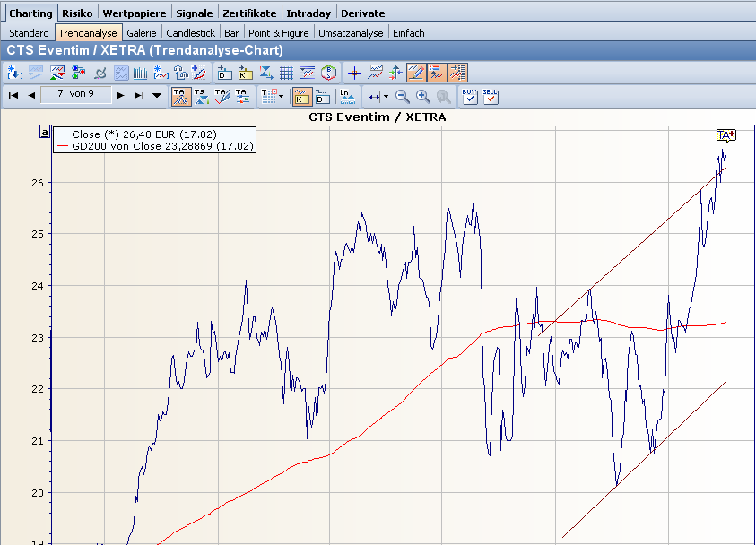Click the '7. von 9' page field
Viewport: 756px width, 545px height.
(x=76, y=93)
